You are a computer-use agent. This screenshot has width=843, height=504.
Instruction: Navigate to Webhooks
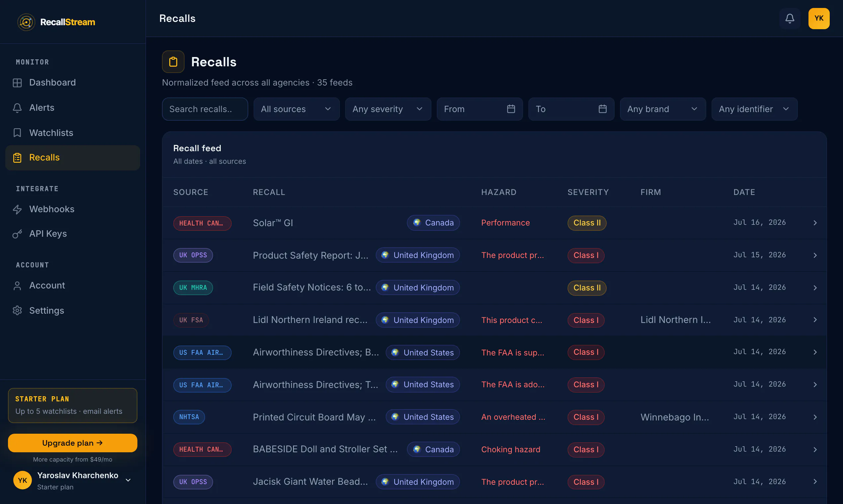pos(73,209)
